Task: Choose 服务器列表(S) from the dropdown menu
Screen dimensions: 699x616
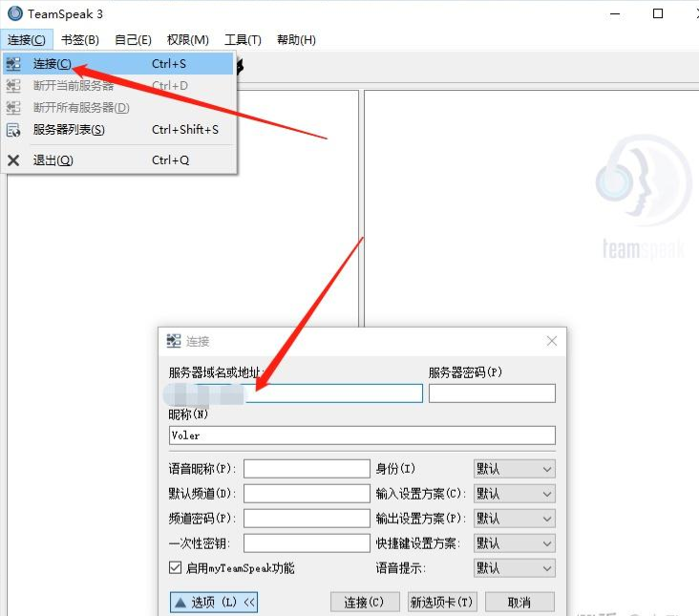Action: [x=118, y=130]
